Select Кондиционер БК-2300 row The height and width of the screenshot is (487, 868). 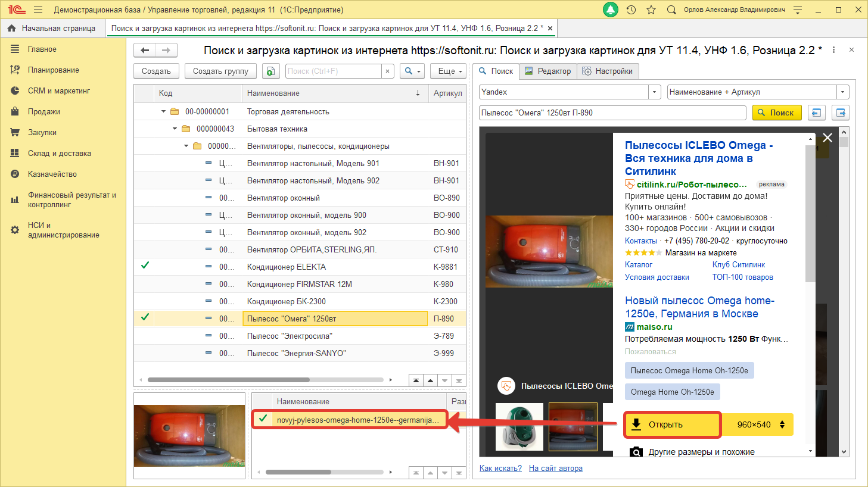pos(300,301)
